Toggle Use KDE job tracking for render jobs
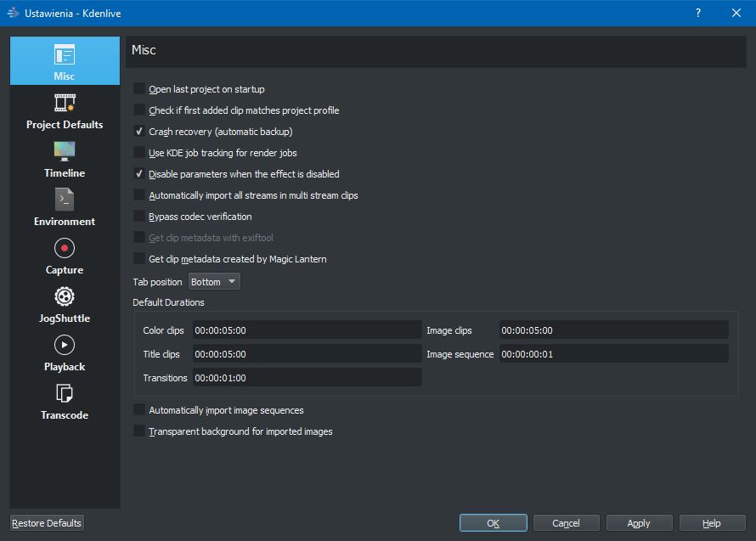 (x=139, y=152)
